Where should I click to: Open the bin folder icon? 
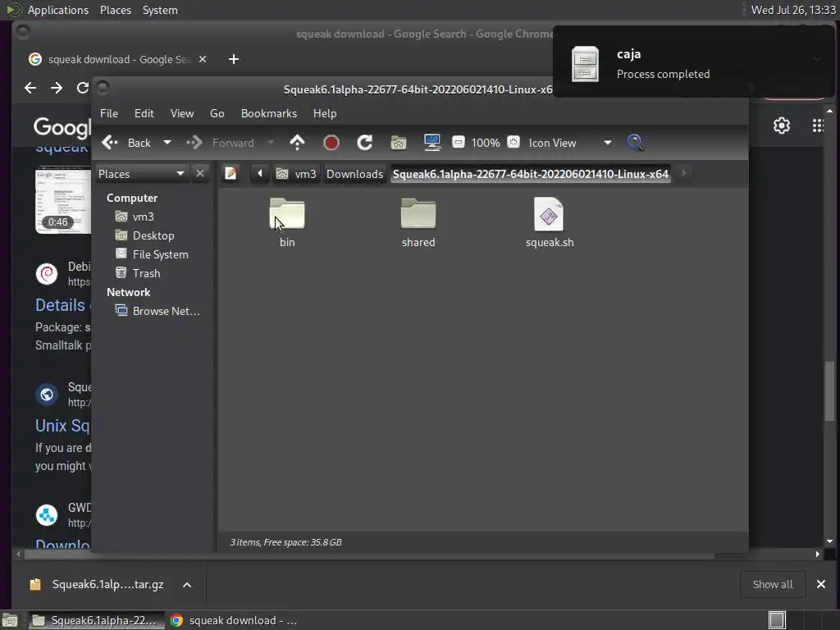287,214
